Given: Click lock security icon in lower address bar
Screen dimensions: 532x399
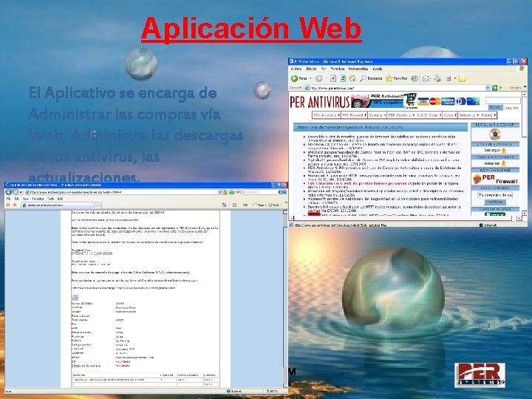Looking at the screenshot, I should point(225,192).
